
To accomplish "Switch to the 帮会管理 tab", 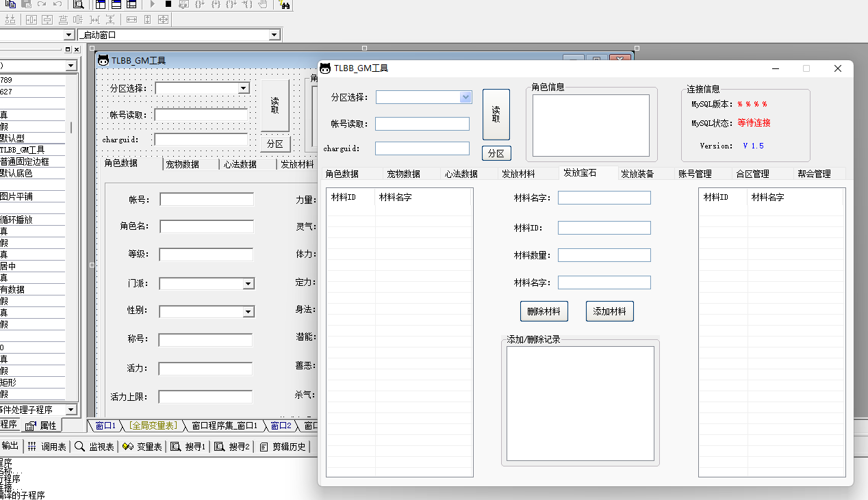I will coord(813,174).
